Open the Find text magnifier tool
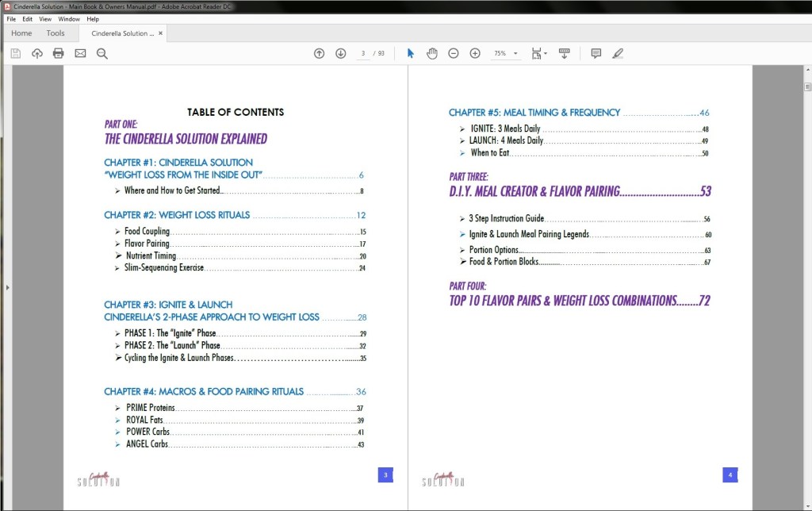812x511 pixels. pyautogui.click(x=102, y=53)
